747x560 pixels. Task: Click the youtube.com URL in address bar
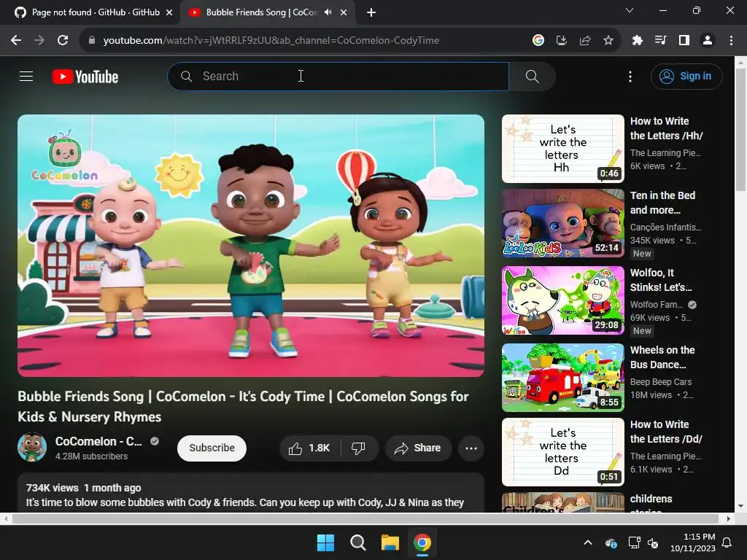[271, 41]
